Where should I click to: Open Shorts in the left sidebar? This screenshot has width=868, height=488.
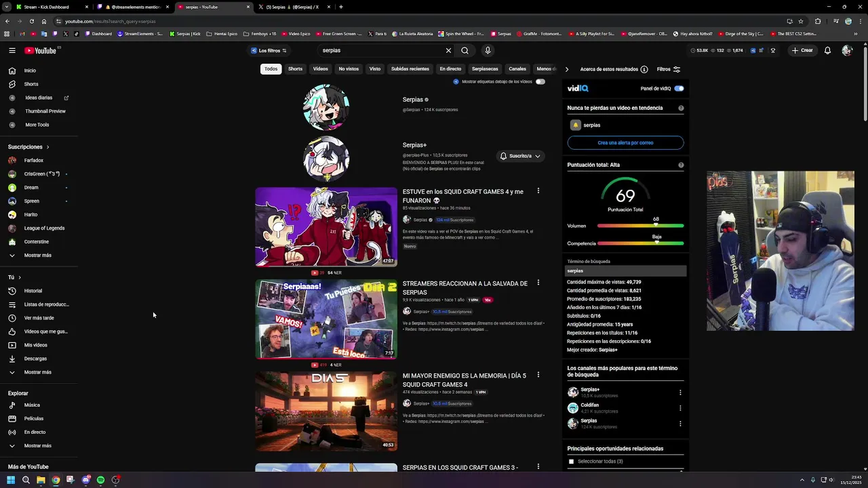point(31,84)
